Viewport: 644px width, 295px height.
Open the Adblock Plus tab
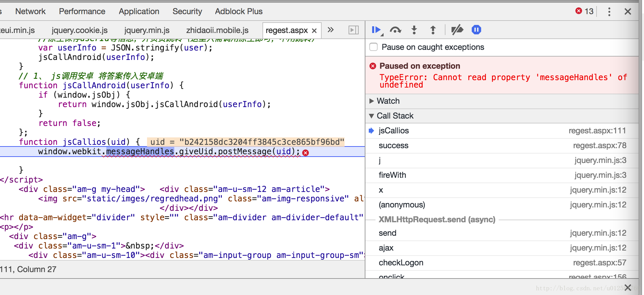click(239, 11)
